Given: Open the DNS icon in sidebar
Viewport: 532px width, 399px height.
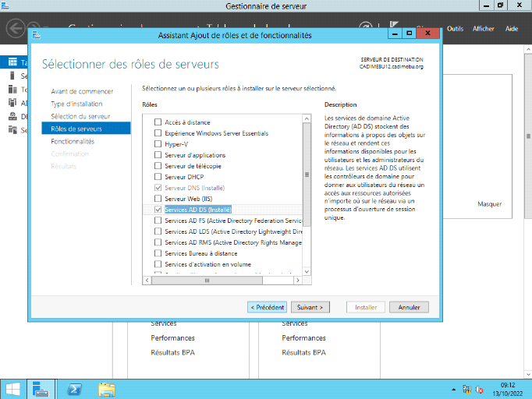Looking at the screenshot, I should (12, 116).
